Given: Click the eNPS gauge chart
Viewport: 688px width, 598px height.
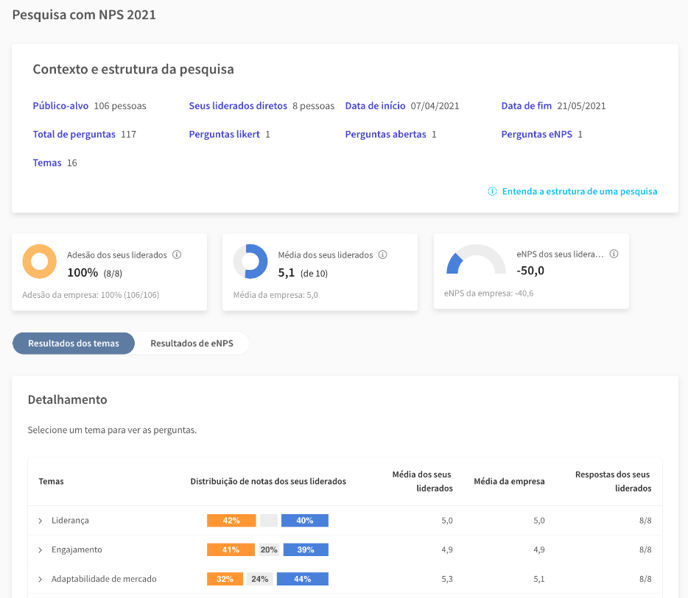Looking at the screenshot, I should (476, 259).
